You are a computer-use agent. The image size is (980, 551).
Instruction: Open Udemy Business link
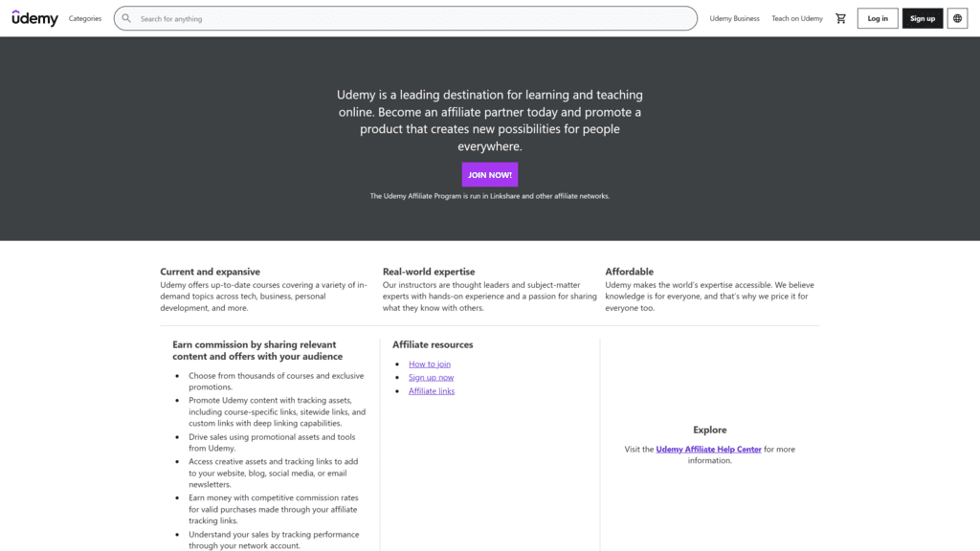(734, 19)
